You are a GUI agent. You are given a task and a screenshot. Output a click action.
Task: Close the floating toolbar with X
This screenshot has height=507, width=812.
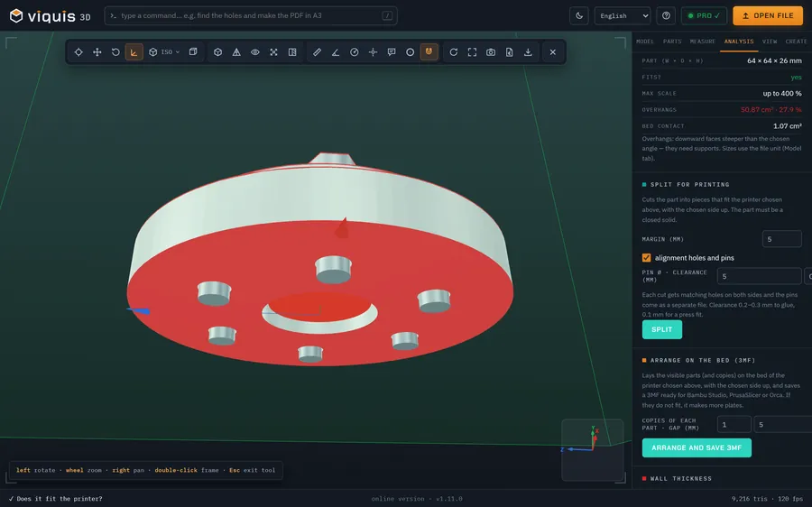553,51
